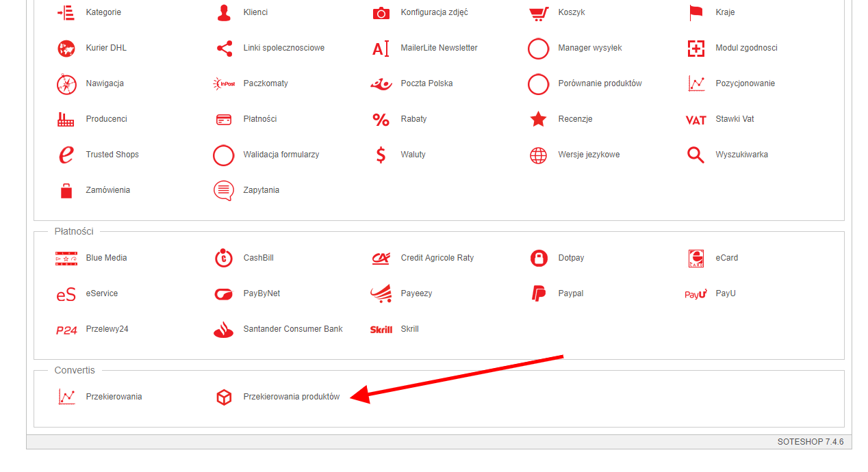
Task: Click the CashBill icon
Action: click(x=224, y=258)
